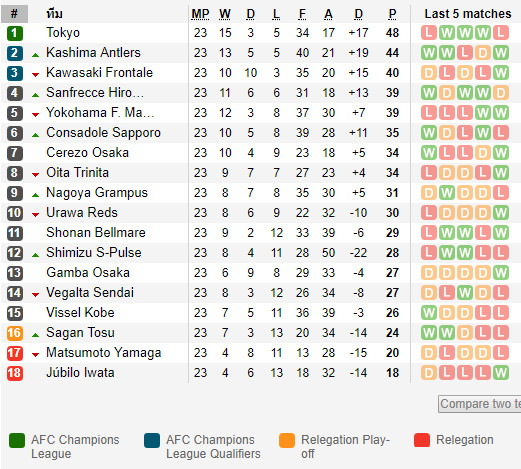Click the Relegation Play-off orange legend swatch
The height and width of the screenshot is (469, 521).
click(x=287, y=440)
